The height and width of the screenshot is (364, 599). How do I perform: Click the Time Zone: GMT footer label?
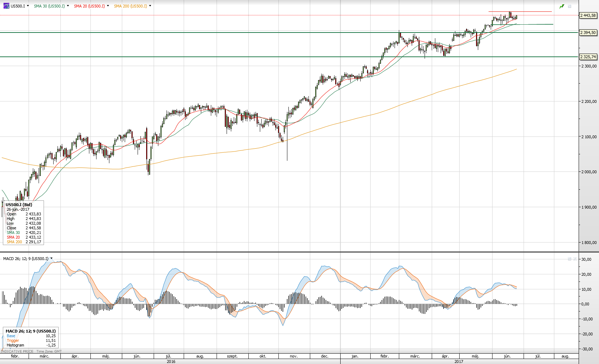tap(49, 351)
